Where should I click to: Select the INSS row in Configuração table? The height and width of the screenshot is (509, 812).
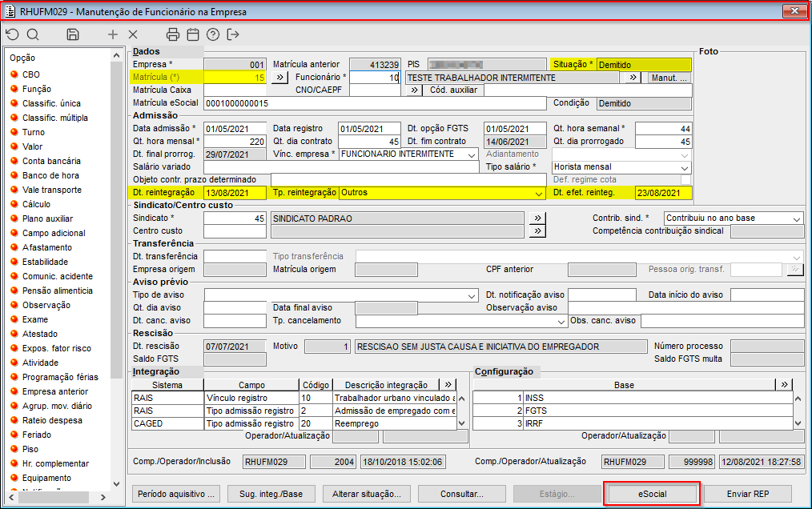pos(633,399)
